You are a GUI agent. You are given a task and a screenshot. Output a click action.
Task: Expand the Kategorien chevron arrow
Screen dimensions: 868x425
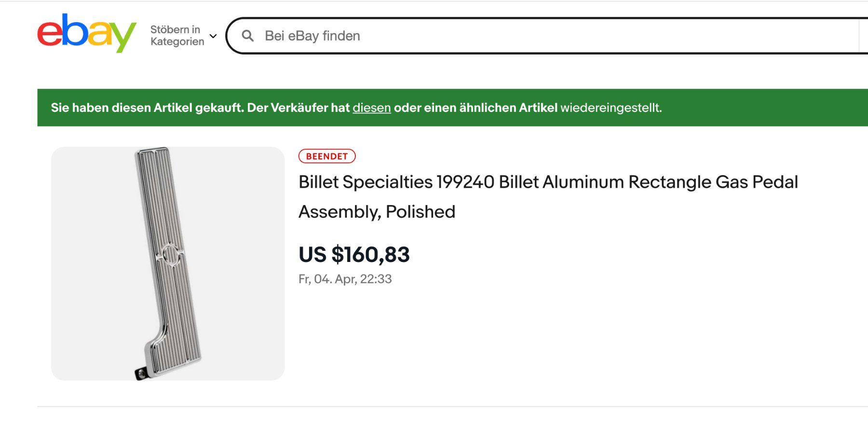coord(213,36)
